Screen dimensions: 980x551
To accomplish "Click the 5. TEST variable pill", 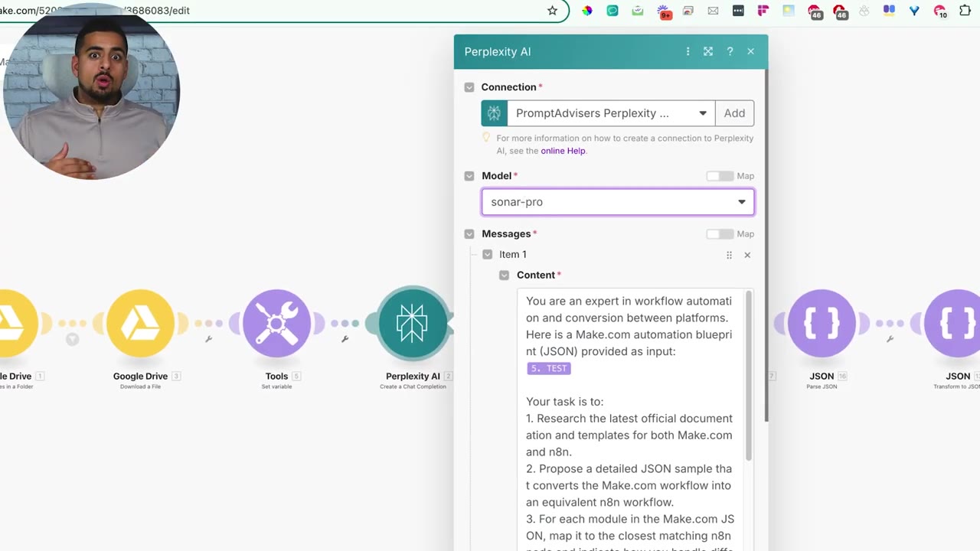I will 549,368.
